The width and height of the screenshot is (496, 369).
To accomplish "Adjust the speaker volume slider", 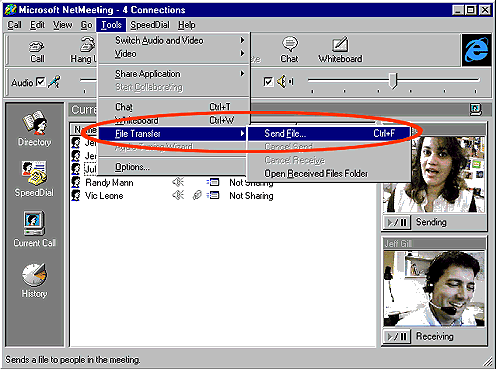I will 393,81.
